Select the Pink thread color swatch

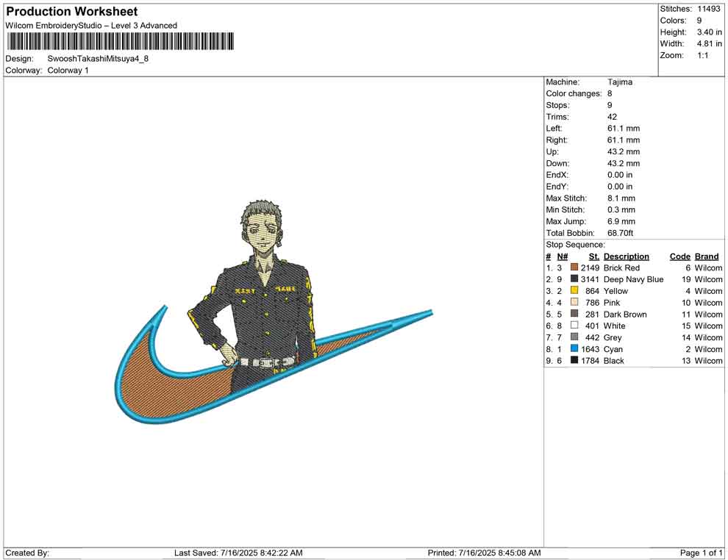(574, 302)
